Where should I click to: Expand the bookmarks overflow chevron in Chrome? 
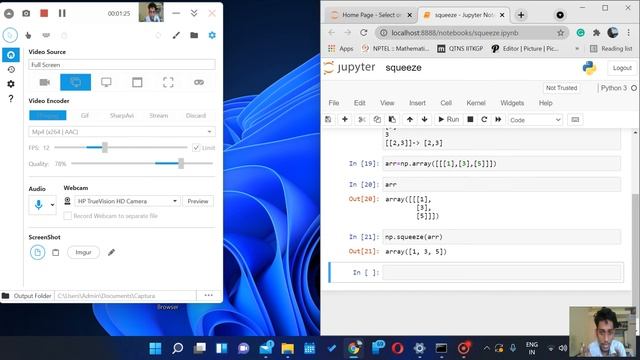click(x=577, y=49)
